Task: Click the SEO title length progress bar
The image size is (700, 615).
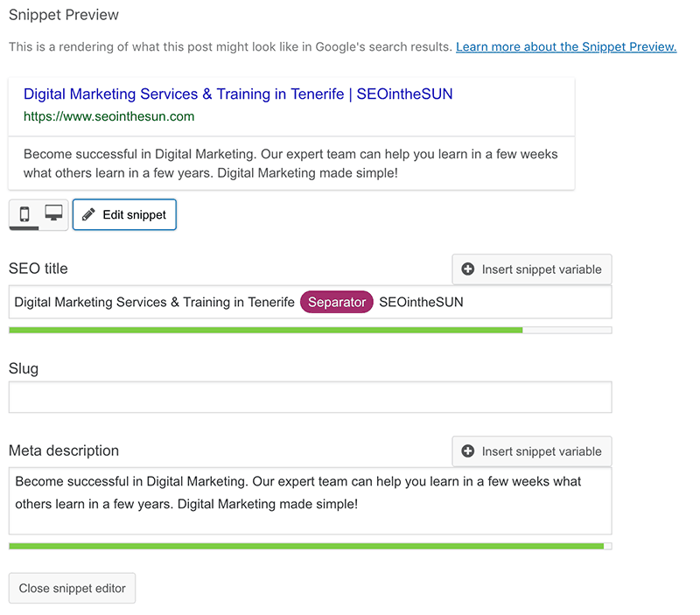Action: 311,331
